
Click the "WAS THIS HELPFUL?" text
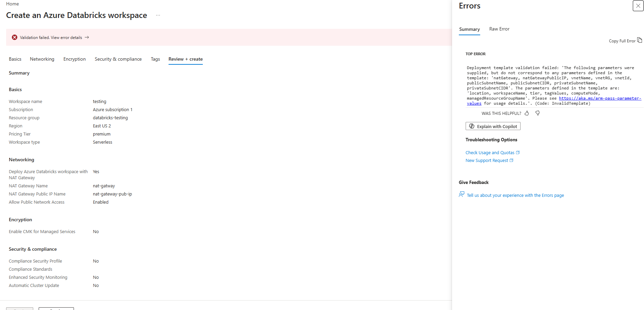click(501, 113)
